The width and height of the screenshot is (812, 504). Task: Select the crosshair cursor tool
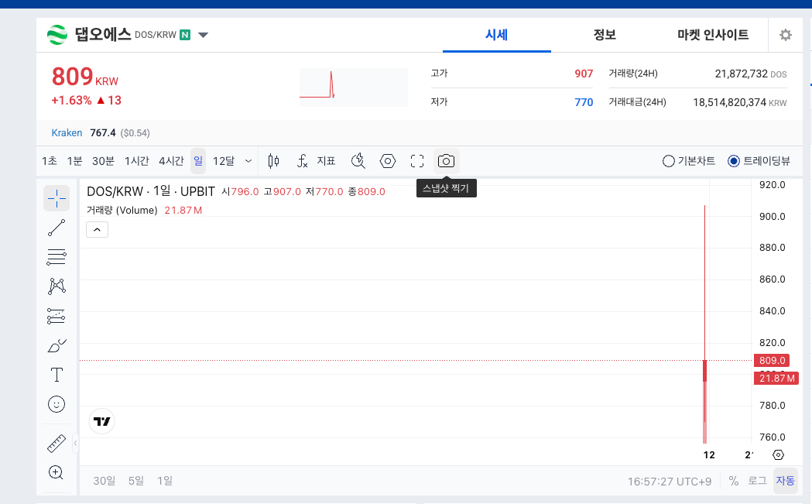tap(57, 198)
